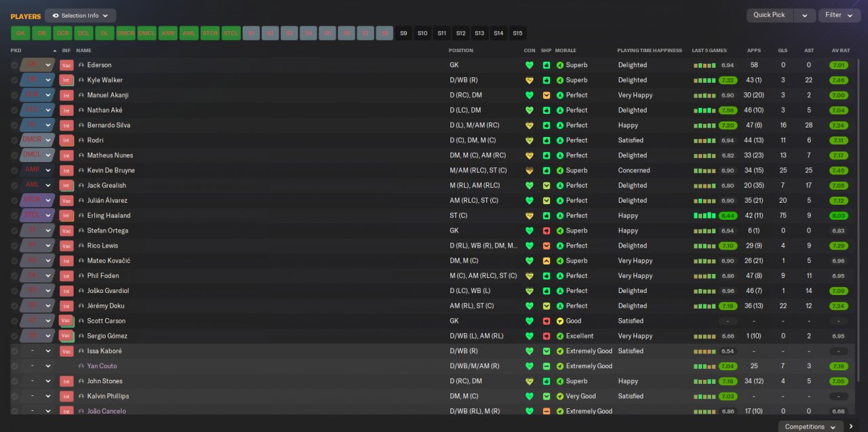Select the STCL position slot button
Image resolution: width=868 pixels, height=432 pixels.
[x=231, y=33]
